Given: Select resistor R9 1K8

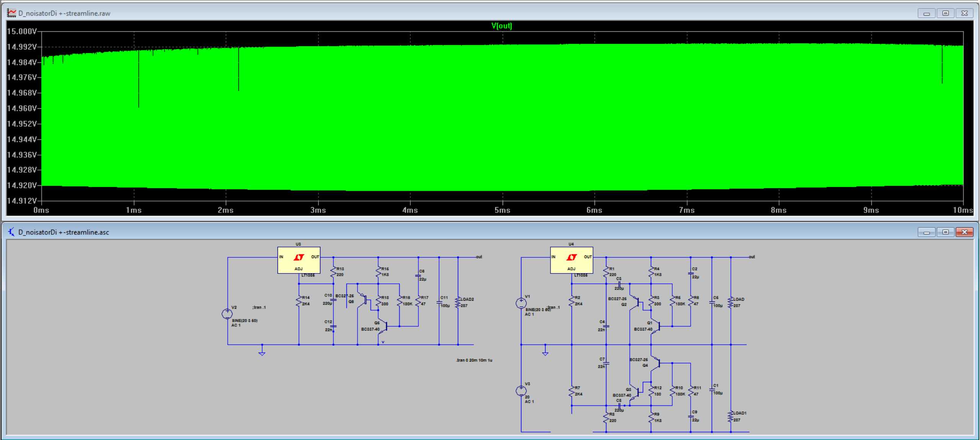Looking at the screenshot, I should pyautogui.click(x=651, y=417).
